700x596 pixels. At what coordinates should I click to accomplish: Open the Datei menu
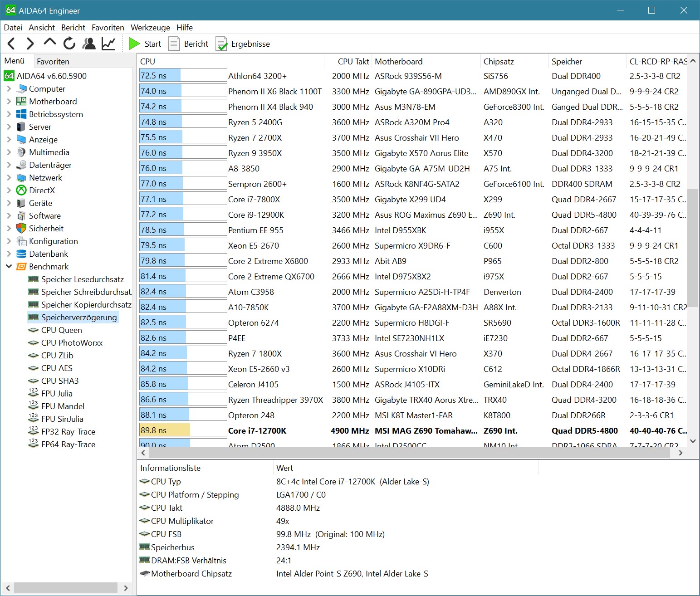tap(13, 28)
